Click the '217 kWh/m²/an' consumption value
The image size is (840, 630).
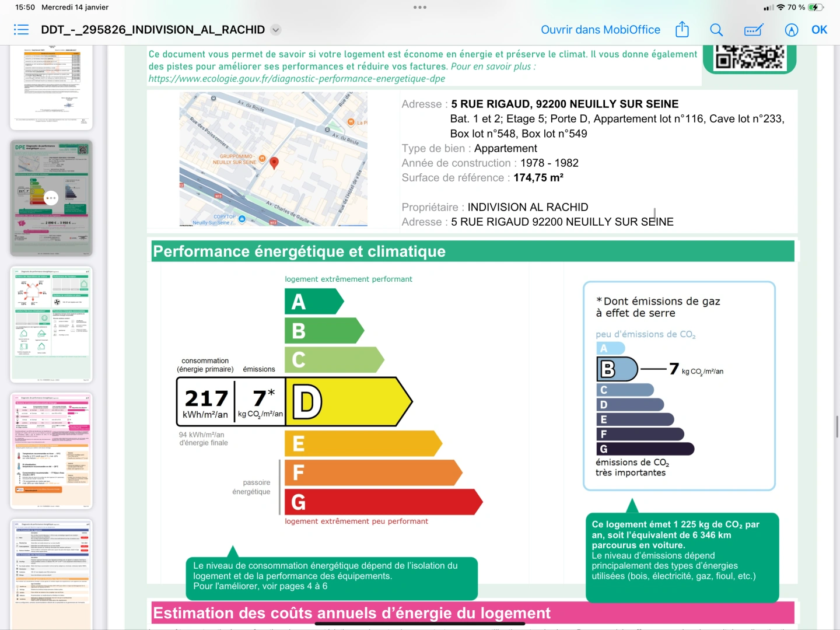point(205,403)
